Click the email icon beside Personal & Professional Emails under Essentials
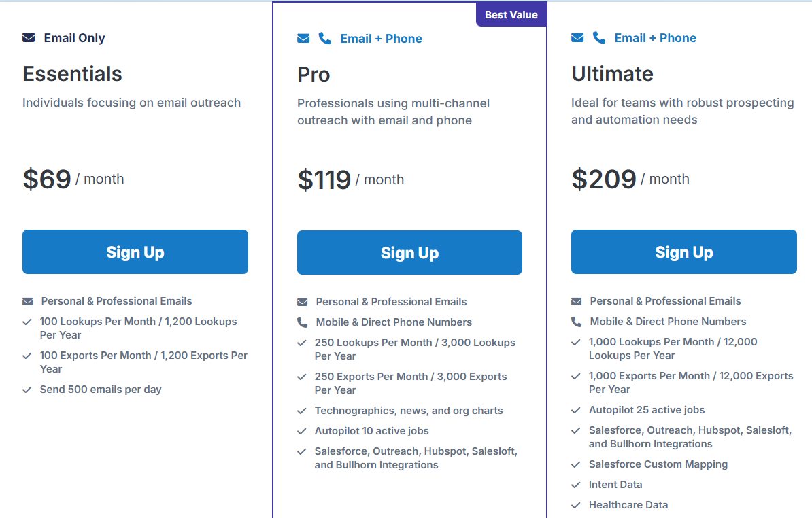The width and height of the screenshot is (812, 518). point(28,300)
